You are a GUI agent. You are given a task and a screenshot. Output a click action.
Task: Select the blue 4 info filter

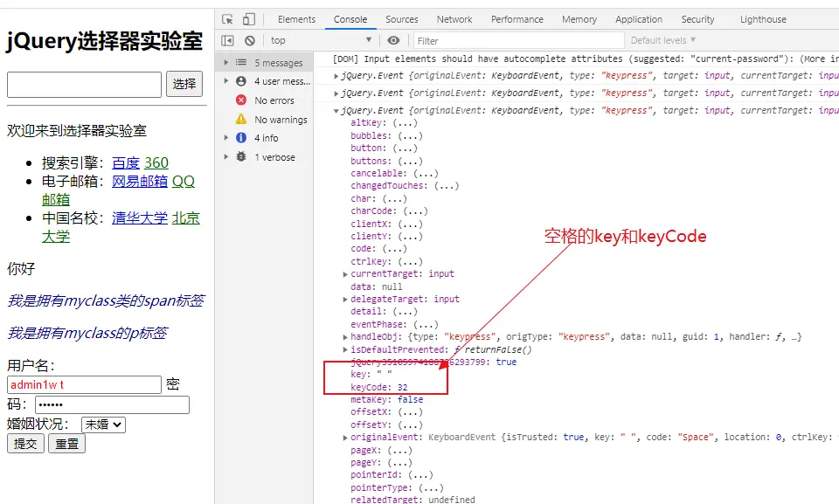[x=266, y=138]
